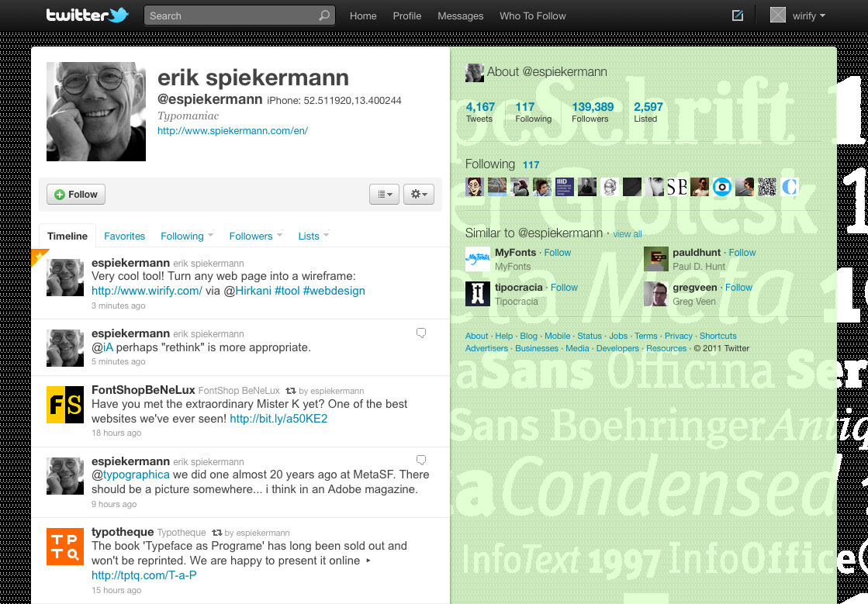The width and height of the screenshot is (868, 604).
Task: Click in the Search input field
Action: pos(239,16)
